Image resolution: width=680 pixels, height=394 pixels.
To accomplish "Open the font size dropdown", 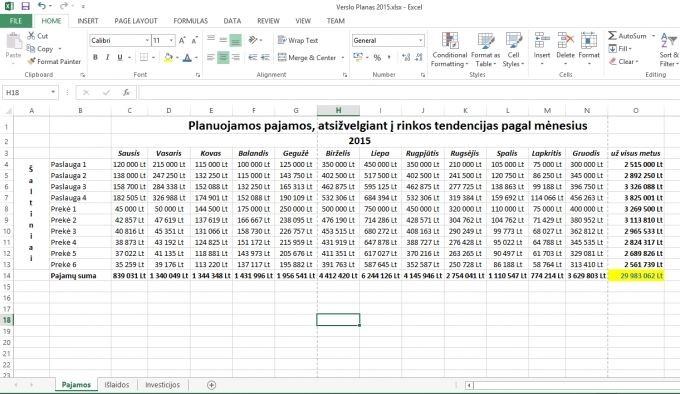I will (171, 40).
